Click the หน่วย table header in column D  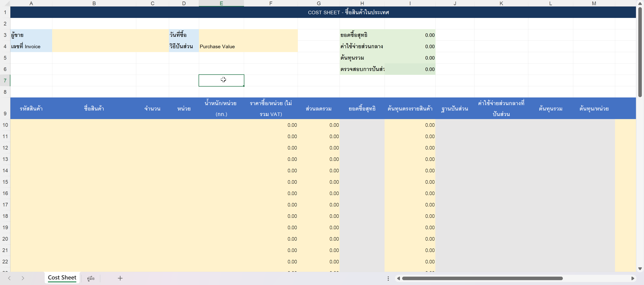click(184, 108)
